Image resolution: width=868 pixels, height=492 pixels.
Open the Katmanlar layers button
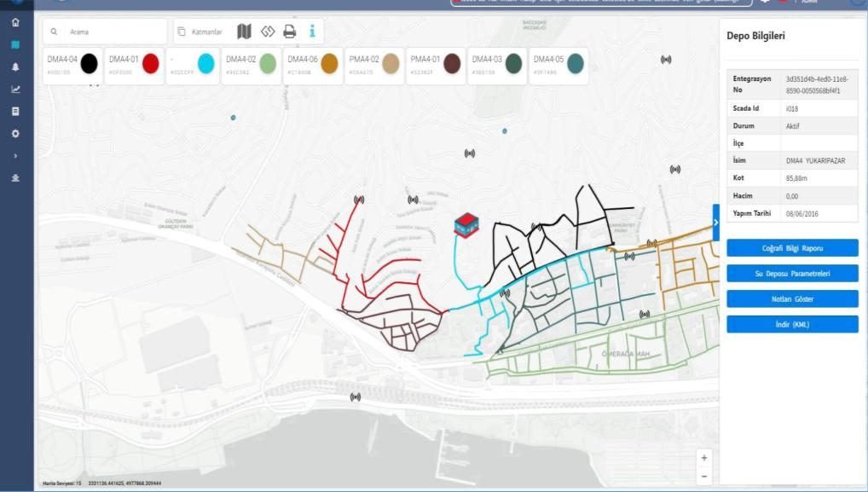point(200,32)
